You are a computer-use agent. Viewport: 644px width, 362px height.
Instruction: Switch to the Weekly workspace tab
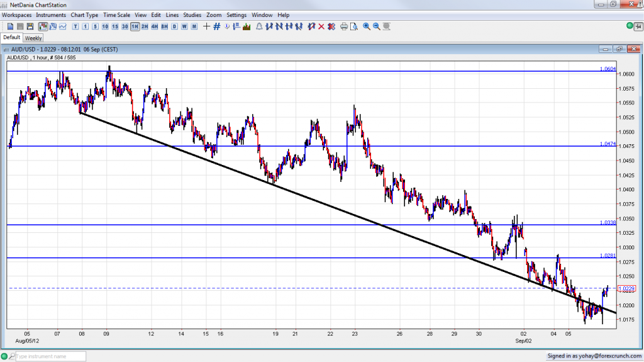click(33, 38)
